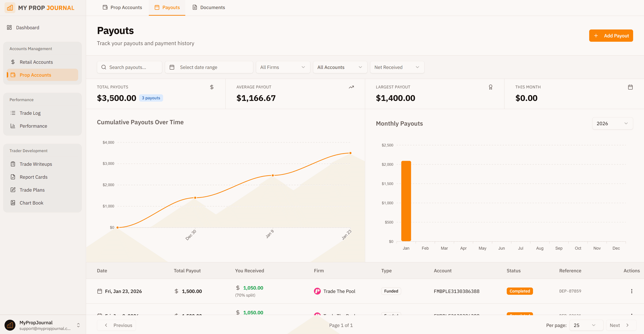Open Report Cards page

click(x=42, y=177)
